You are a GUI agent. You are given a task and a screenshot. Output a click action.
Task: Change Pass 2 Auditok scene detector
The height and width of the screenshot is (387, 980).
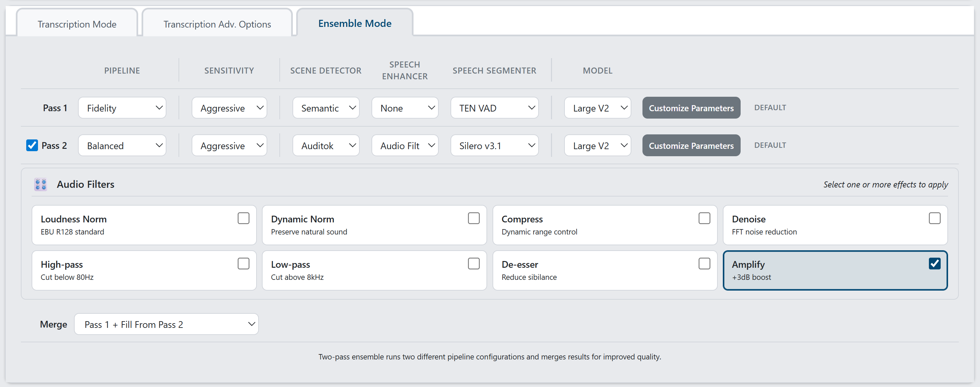coord(326,145)
